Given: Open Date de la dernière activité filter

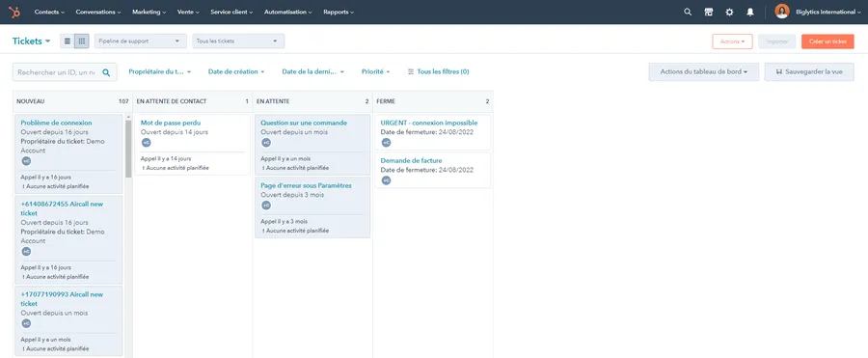Looking at the screenshot, I should (313, 72).
